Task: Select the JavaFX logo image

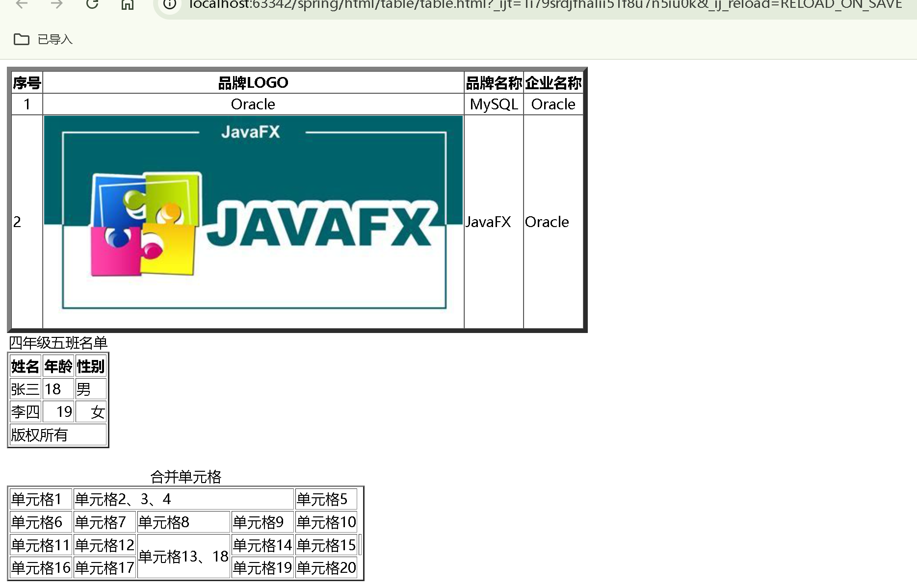Action: 253,221
